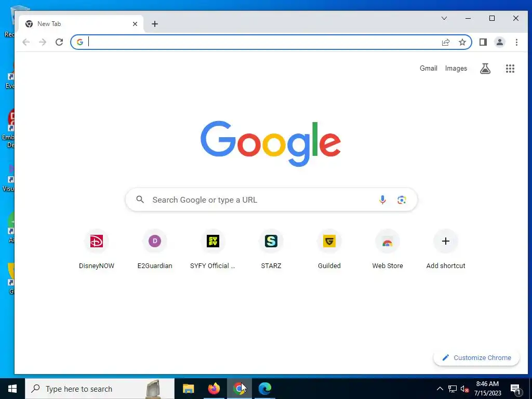Start voice search with the microphone icon

point(382,200)
